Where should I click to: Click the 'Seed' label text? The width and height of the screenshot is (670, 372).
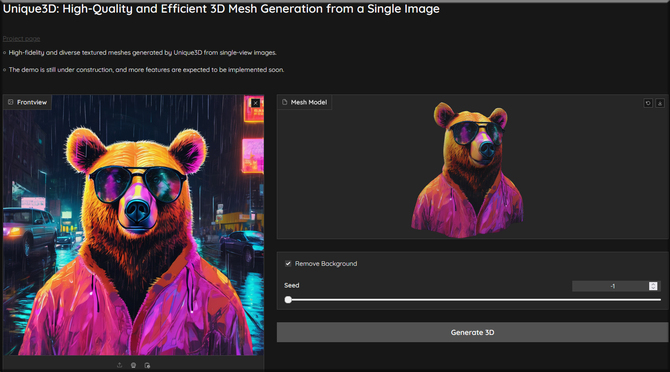click(292, 285)
